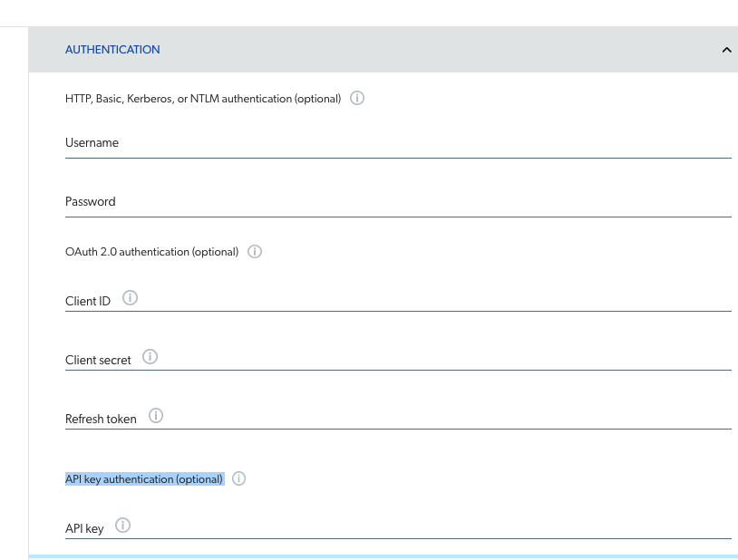Click the info icon next to API key
The height and width of the screenshot is (560, 738).
pyautogui.click(x=122, y=524)
